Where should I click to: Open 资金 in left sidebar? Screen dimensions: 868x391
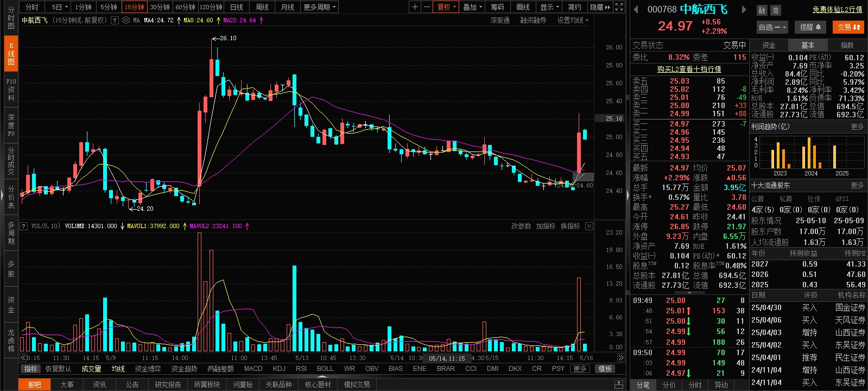[11, 304]
